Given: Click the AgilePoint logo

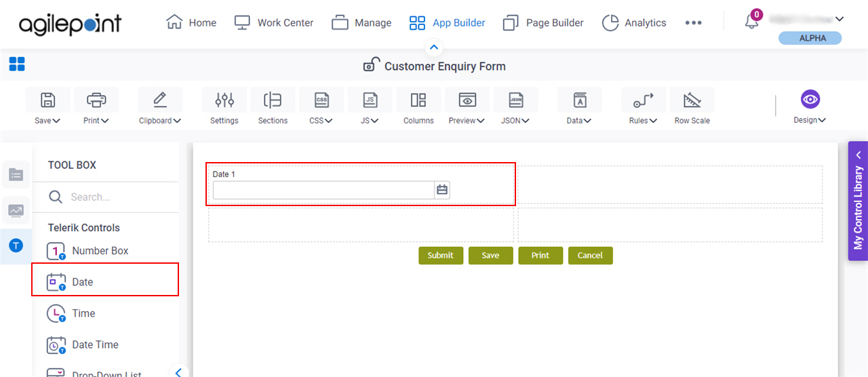Looking at the screenshot, I should click(70, 24).
